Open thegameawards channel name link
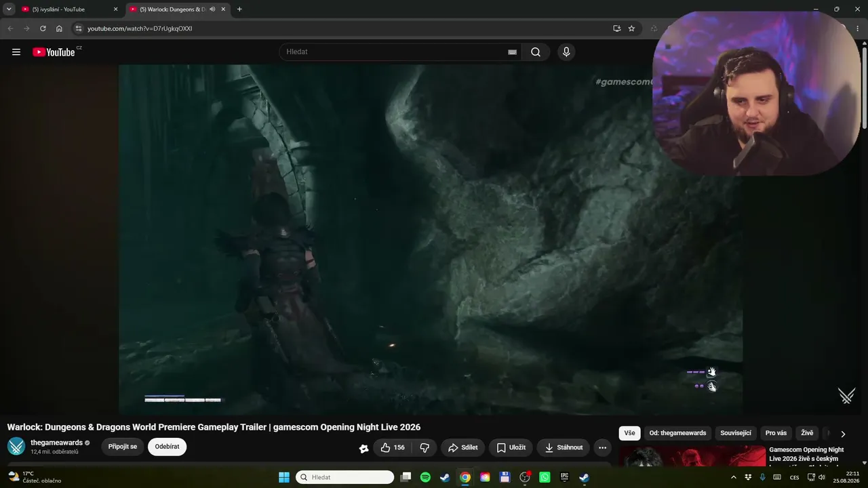Screen dimensions: 868x488 tap(56, 443)
